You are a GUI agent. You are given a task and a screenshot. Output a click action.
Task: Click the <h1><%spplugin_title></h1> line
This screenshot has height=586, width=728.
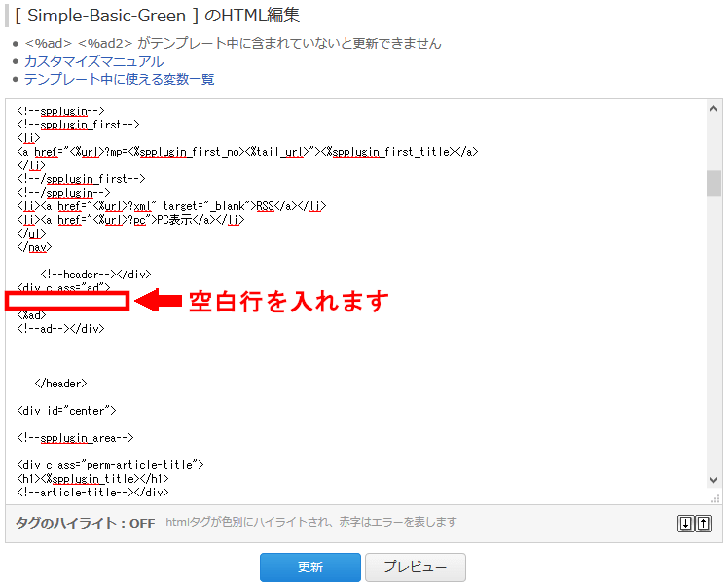point(92,479)
